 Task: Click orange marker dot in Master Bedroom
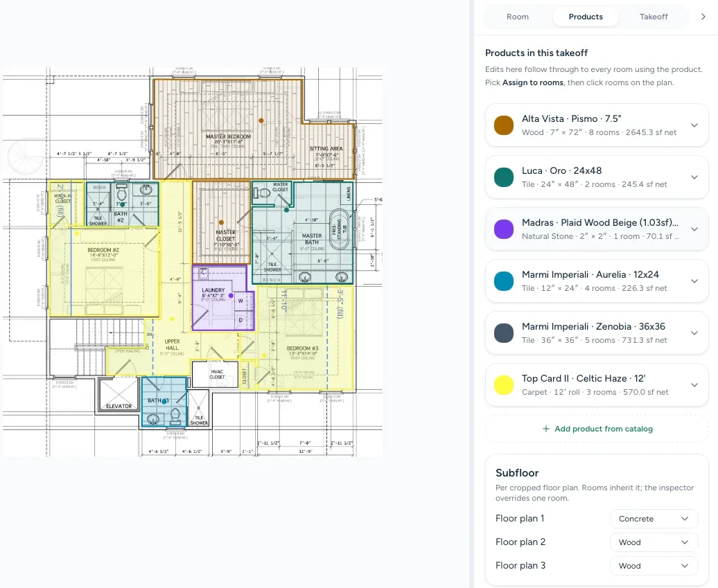click(x=261, y=121)
